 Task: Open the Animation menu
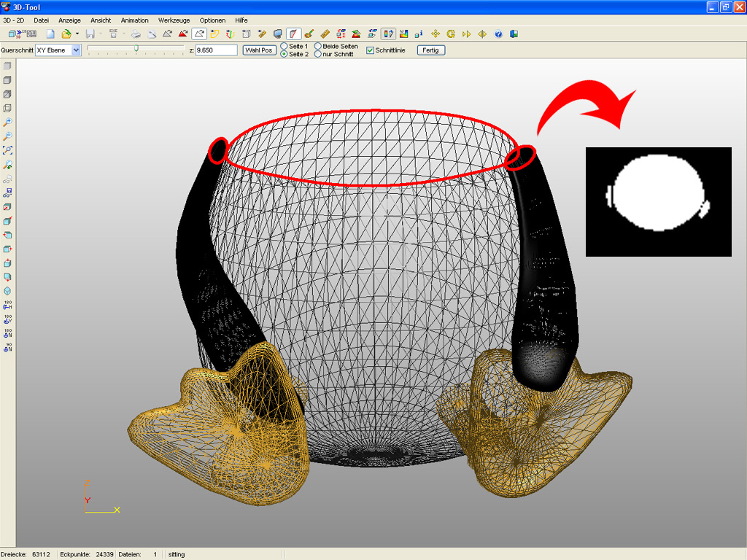pos(134,20)
